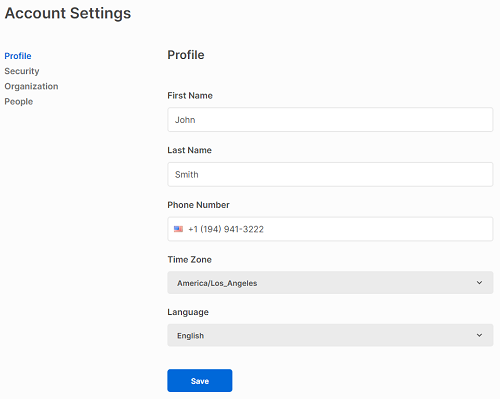500x399 pixels.
Task: Click the Time Zone dropdown chevron arrow
Action: pyautogui.click(x=479, y=283)
